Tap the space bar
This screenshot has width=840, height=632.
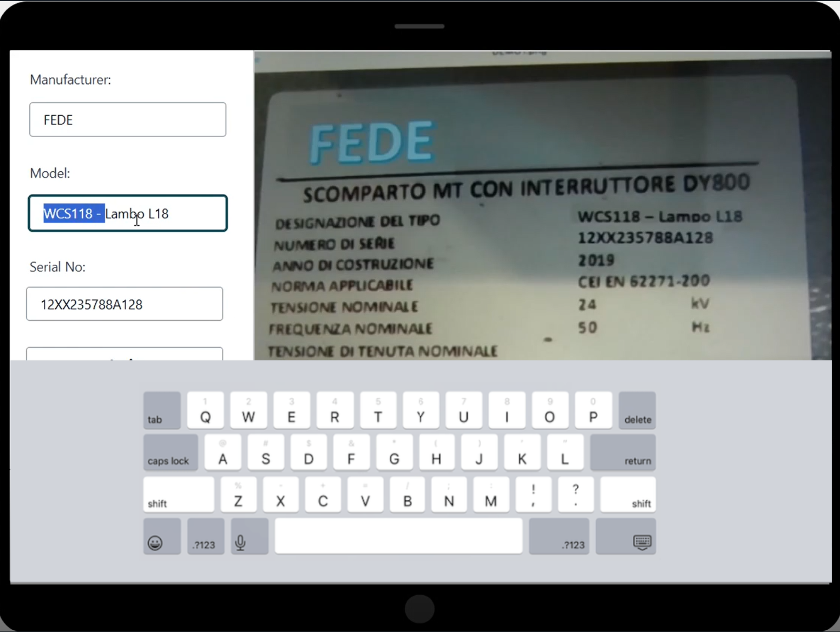[398, 537]
